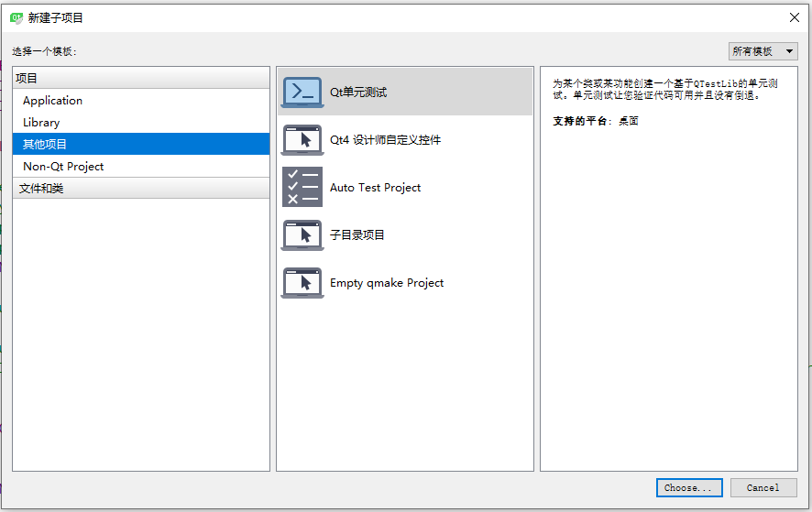
Task: Click the 子目录项目 template icon
Action: click(302, 235)
